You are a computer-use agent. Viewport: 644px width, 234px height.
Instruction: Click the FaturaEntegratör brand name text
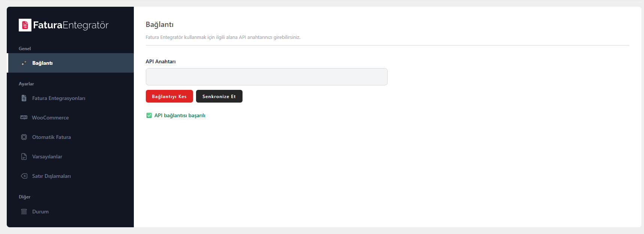[71, 25]
